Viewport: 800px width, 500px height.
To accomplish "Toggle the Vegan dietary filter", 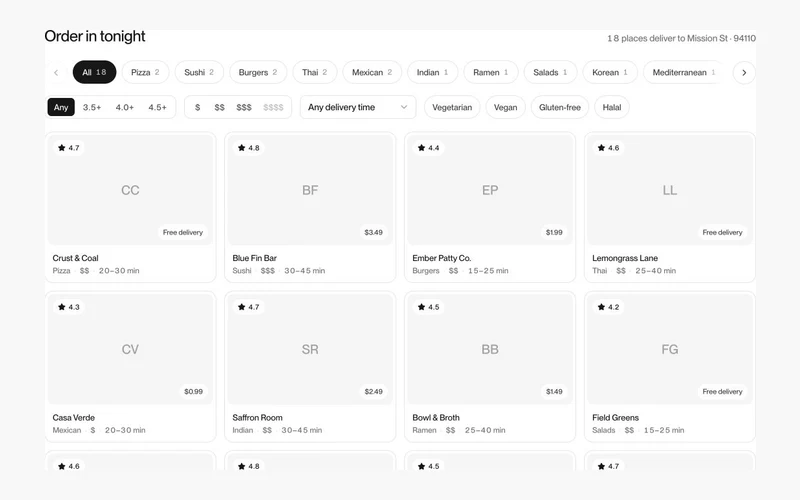I will 506,107.
